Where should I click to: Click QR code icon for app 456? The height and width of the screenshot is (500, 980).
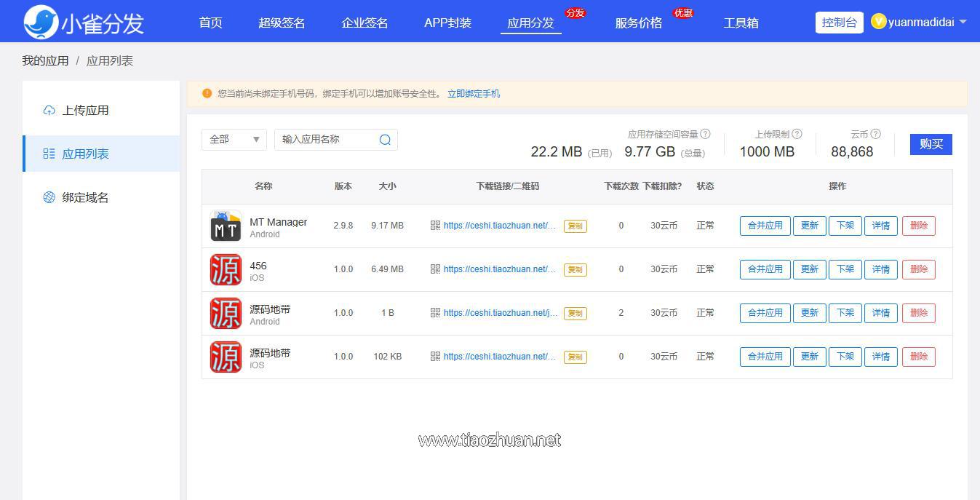[435, 269]
